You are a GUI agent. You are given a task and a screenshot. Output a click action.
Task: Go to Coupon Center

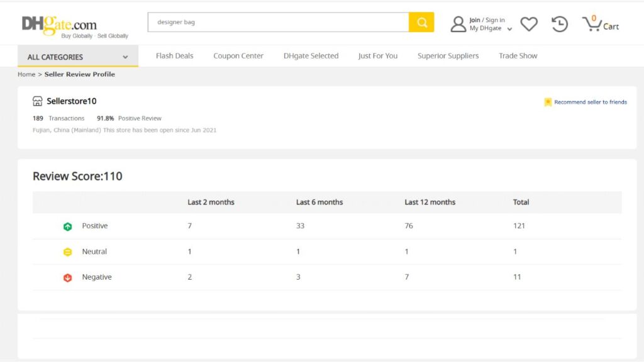pyautogui.click(x=238, y=56)
